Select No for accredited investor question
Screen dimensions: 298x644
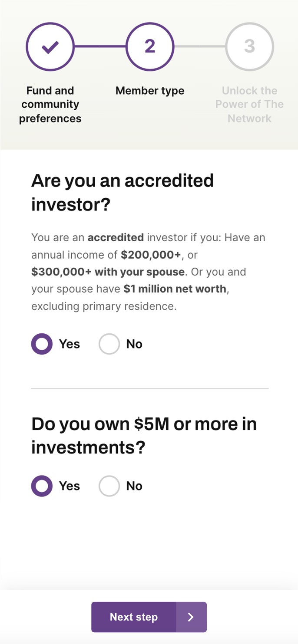[109, 344]
